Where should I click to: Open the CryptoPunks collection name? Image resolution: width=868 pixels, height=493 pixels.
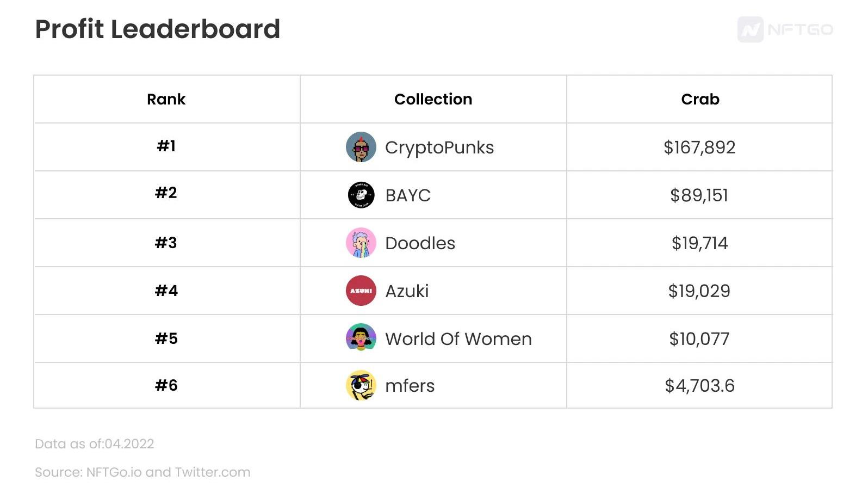(439, 147)
